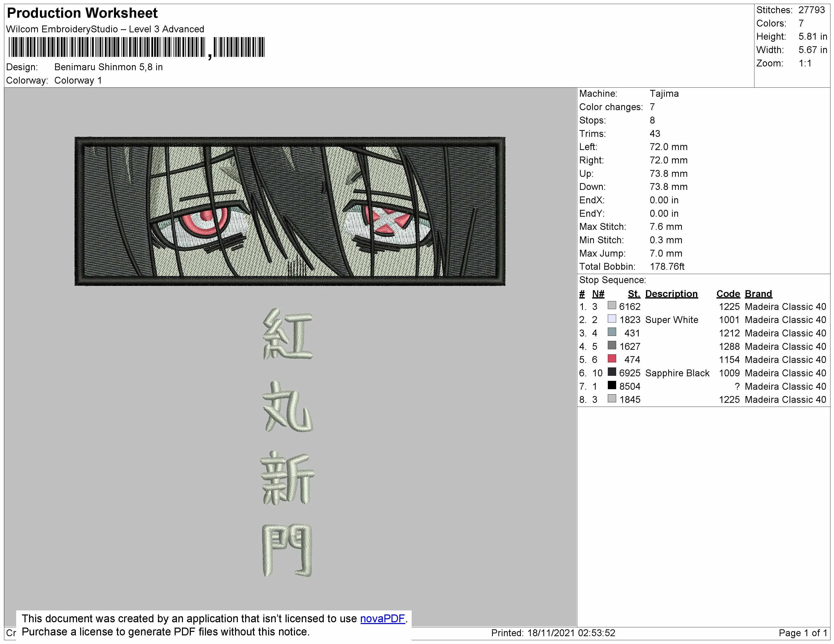
Task: Click the color swatch for thread 431
Action: (x=612, y=332)
